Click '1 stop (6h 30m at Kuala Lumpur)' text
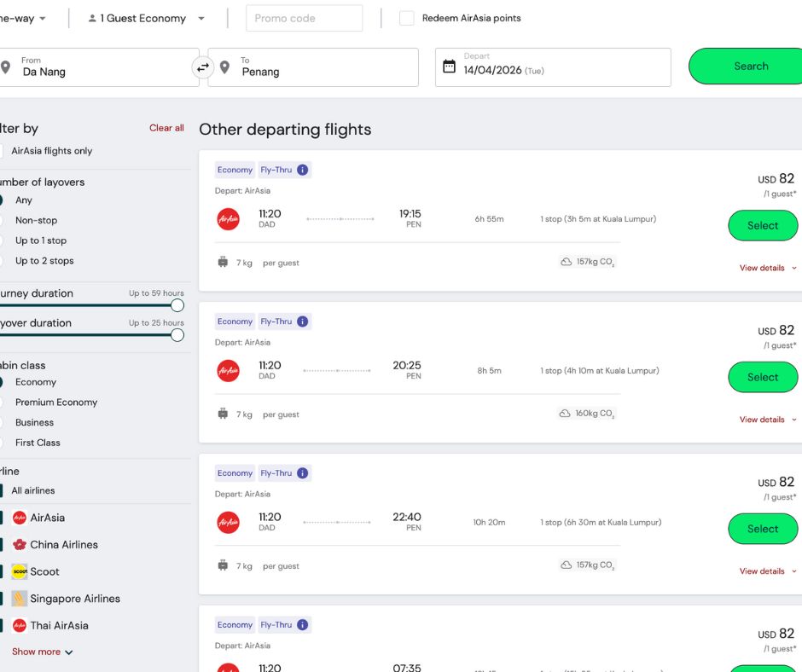The width and height of the screenshot is (802, 672). (601, 522)
